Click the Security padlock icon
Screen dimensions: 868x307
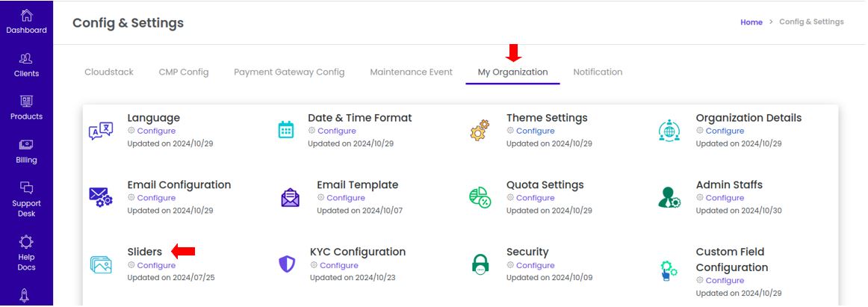480,264
